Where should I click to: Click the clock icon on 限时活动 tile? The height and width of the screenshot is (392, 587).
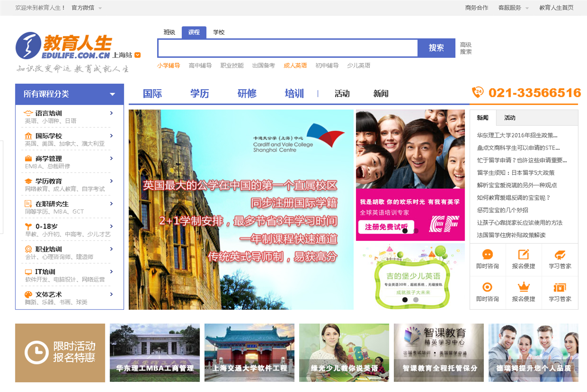point(36,353)
